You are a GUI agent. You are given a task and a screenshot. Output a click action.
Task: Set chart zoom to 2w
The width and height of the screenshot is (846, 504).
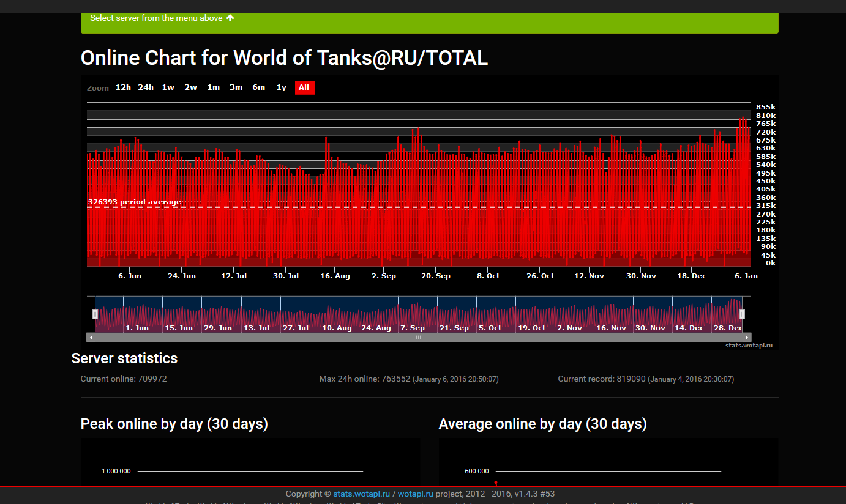(x=191, y=87)
